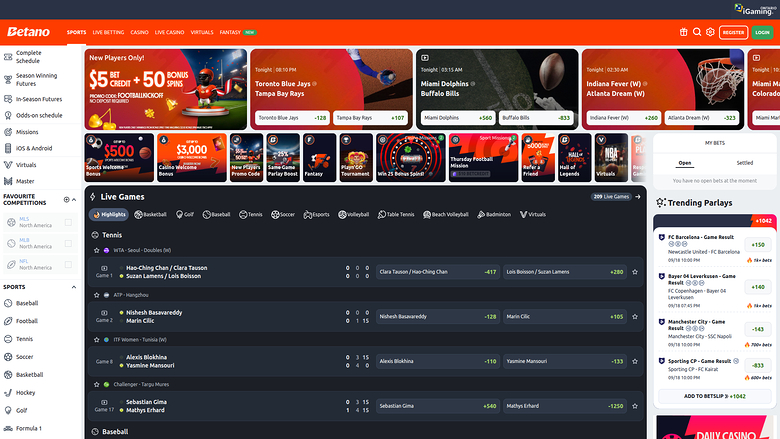
Task: Select the Table Tennis live filter chip
Action: [396, 214]
